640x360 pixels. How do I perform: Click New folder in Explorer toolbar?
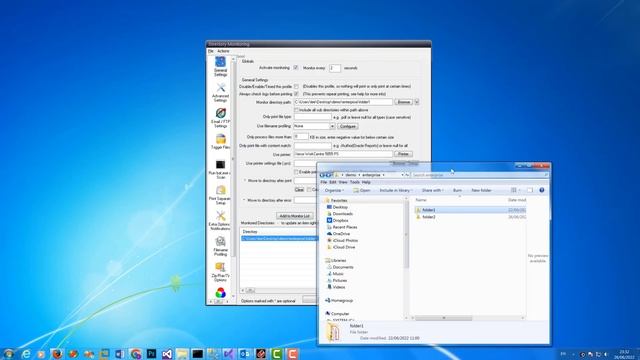[x=481, y=190]
